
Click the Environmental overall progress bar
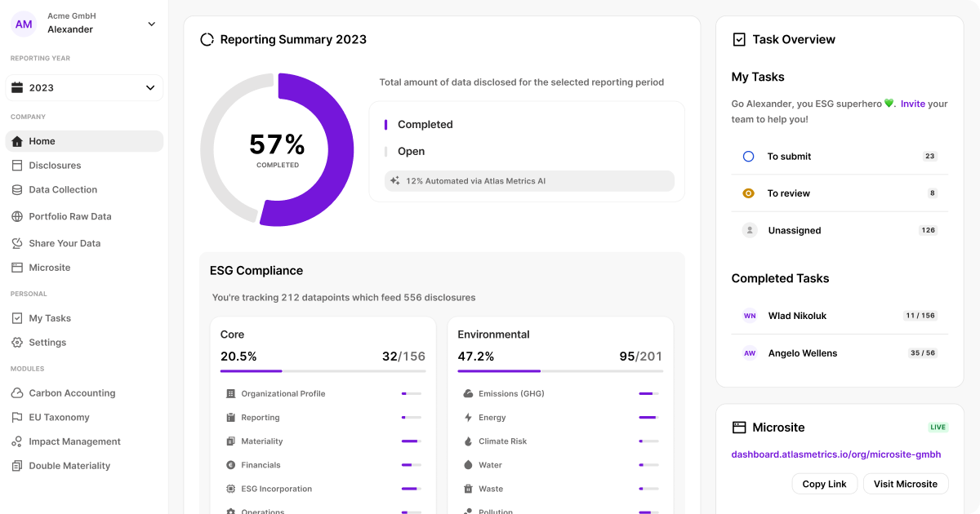click(560, 371)
